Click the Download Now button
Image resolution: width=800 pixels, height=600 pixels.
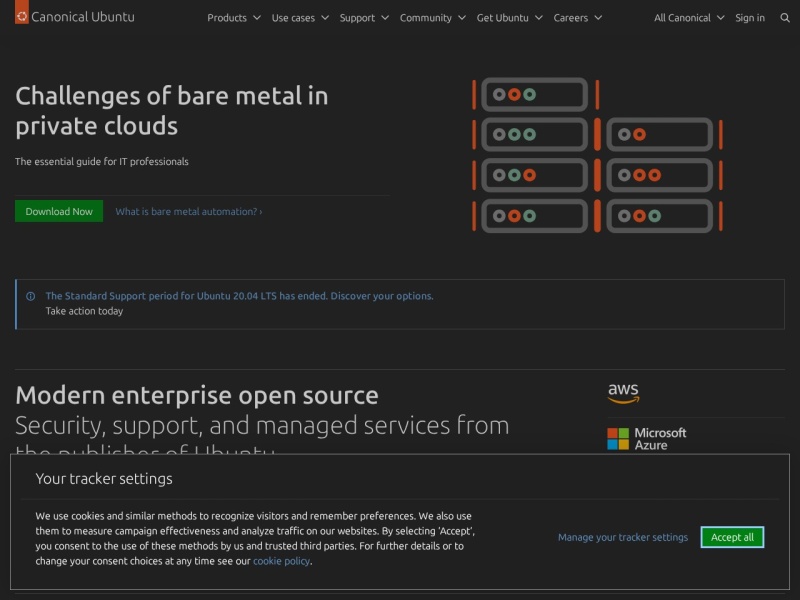pyautogui.click(x=59, y=211)
